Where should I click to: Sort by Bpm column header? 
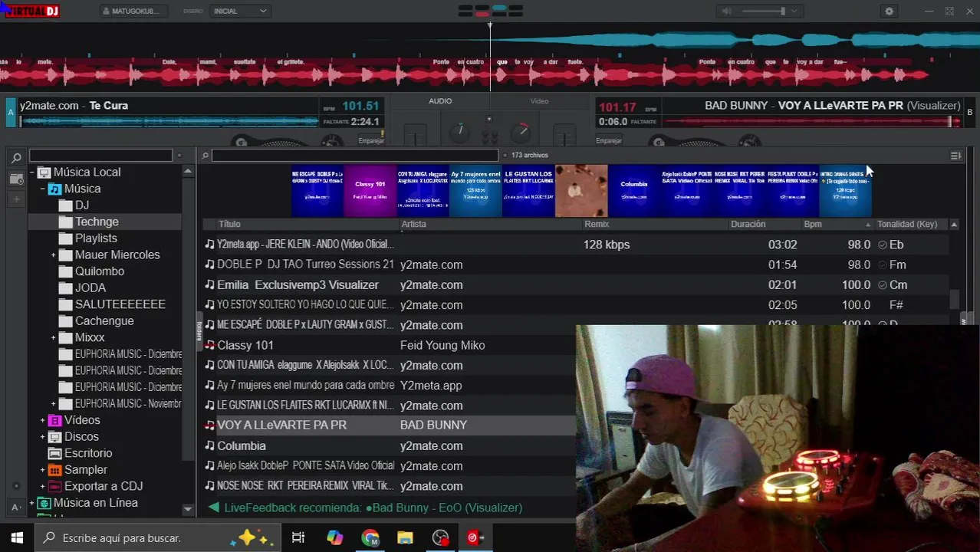[x=813, y=224]
